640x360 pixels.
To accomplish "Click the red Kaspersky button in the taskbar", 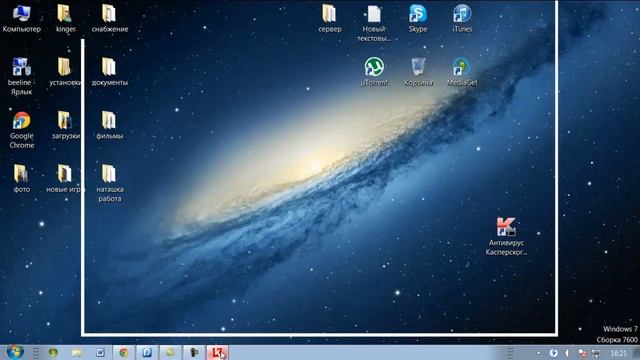I will point(217,352).
